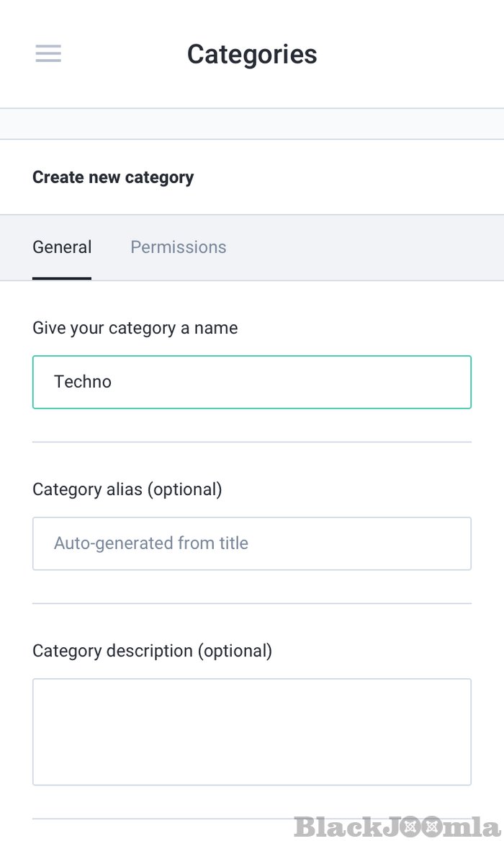Open the hamburger navigation menu
The width and height of the screenshot is (504, 841).
[48, 54]
